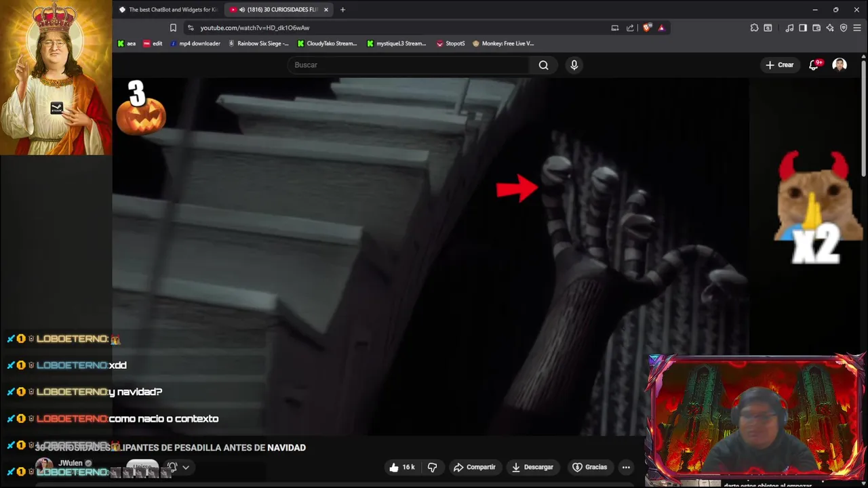Bookmark this page using bookmark icon
This screenshot has width=868, height=488.
pyautogui.click(x=173, y=28)
